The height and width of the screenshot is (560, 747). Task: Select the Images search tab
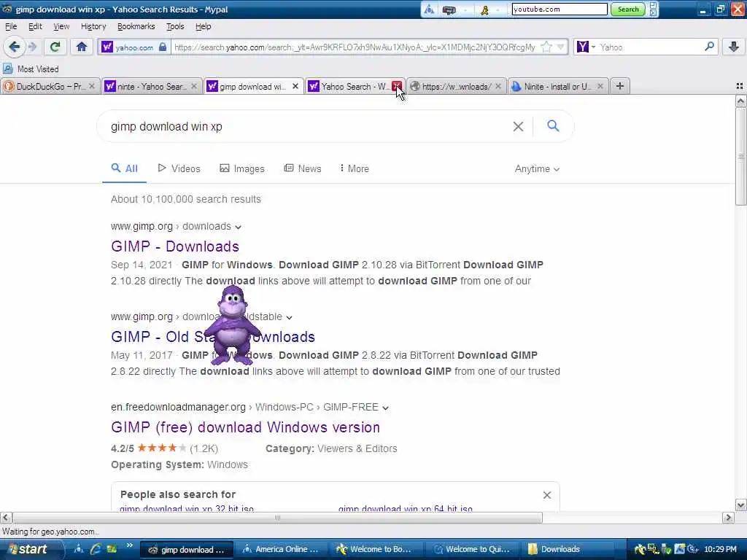tap(242, 168)
